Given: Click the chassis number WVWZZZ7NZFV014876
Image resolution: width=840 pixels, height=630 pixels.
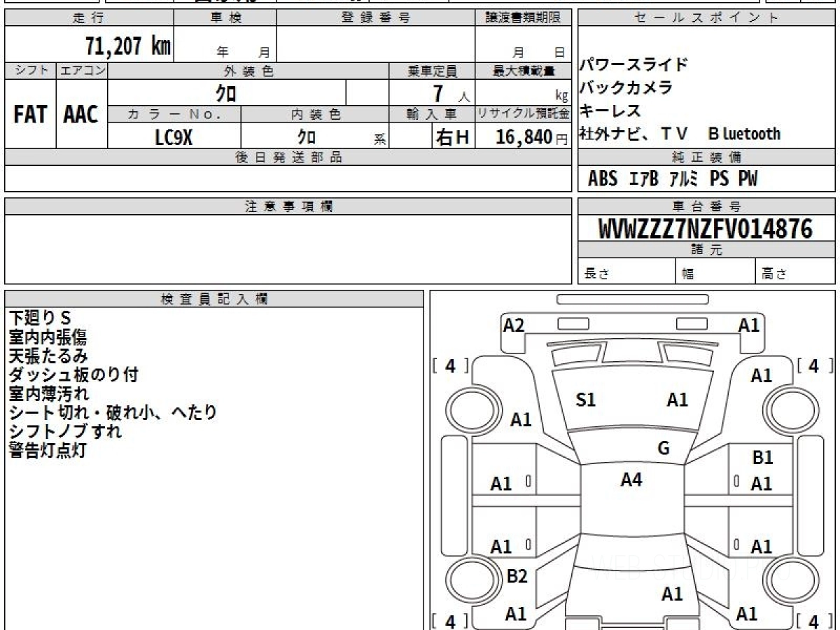Looking at the screenshot, I should click(x=706, y=228).
